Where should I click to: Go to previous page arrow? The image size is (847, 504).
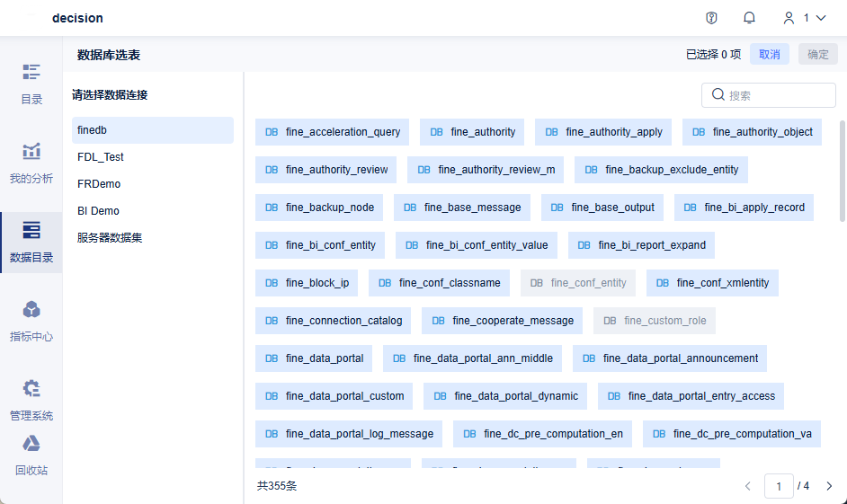(x=748, y=486)
